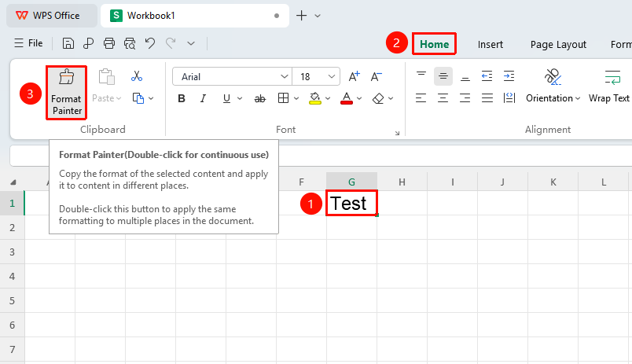Select row 3 header

click(x=12, y=252)
